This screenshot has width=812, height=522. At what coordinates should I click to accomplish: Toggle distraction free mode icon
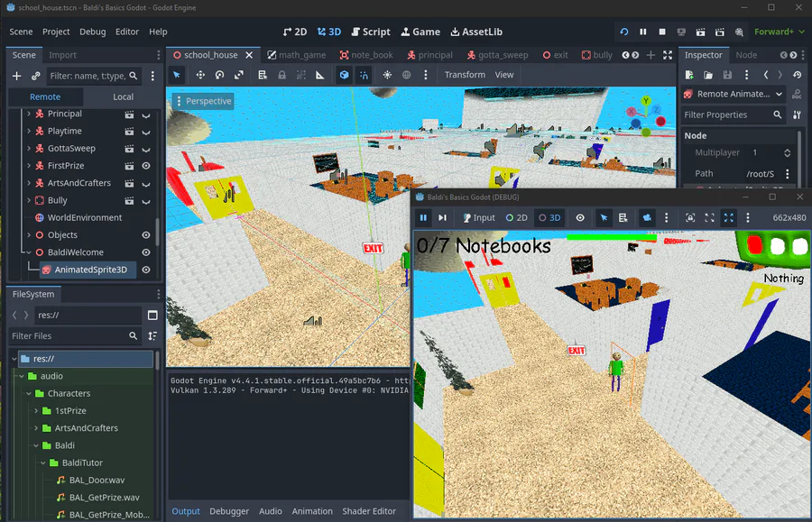pos(668,55)
